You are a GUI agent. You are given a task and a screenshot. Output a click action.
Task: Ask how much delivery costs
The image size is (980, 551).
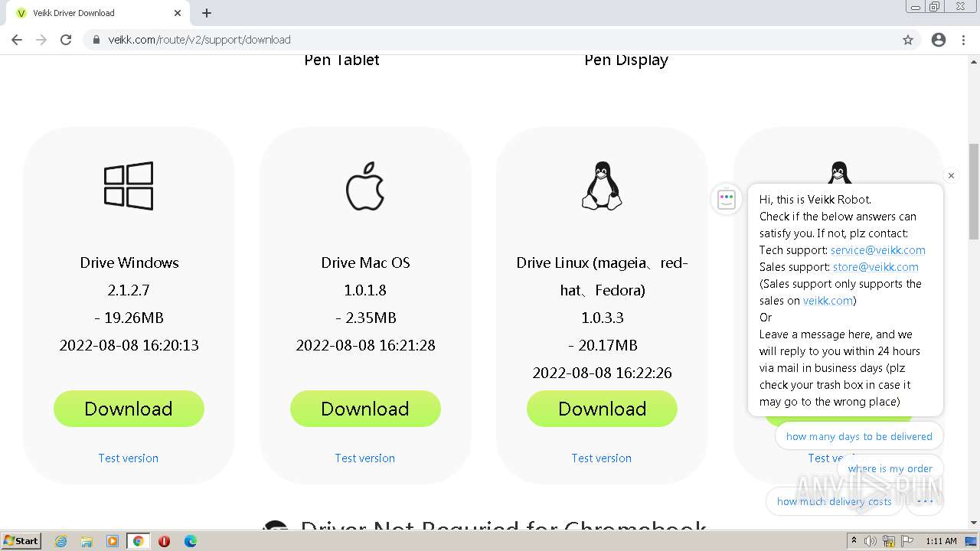pyautogui.click(x=834, y=501)
